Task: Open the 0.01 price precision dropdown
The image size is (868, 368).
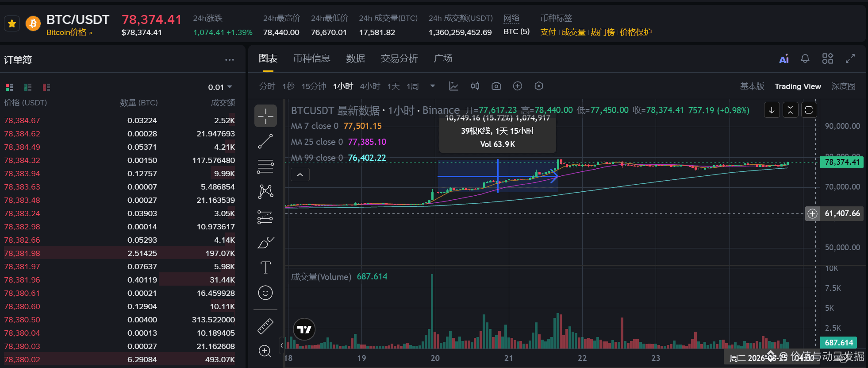Action: click(220, 87)
